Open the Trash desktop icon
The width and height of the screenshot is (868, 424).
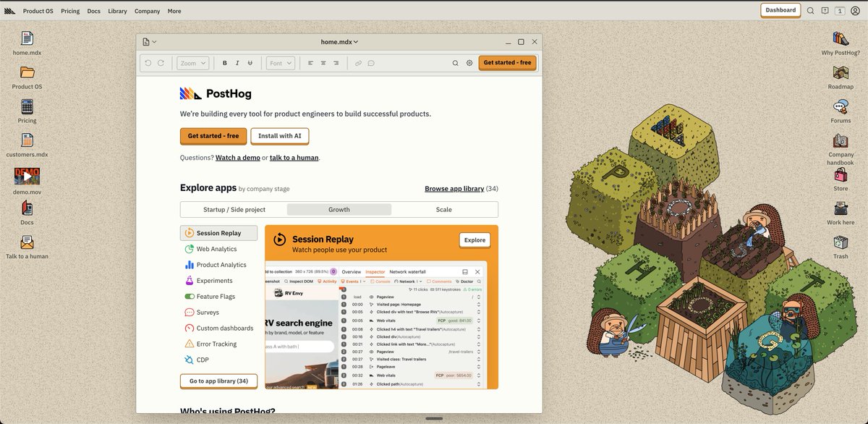(841, 242)
